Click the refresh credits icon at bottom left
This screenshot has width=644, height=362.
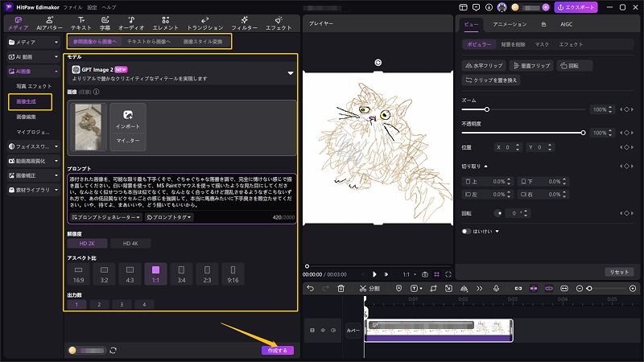[x=113, y=350]
